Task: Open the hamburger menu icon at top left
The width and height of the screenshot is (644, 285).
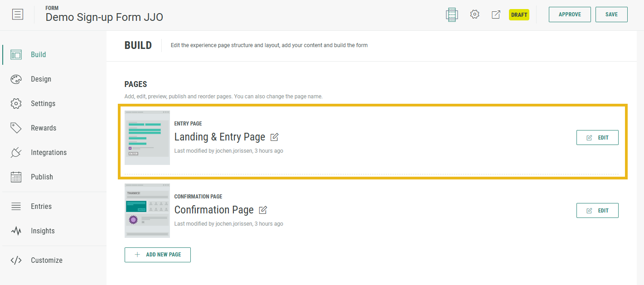Action: 17,14
